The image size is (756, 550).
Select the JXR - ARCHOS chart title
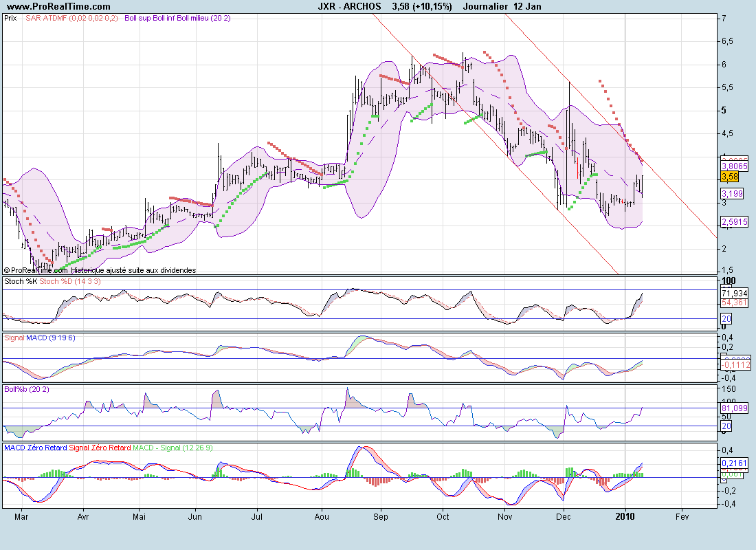click(350, 6)
